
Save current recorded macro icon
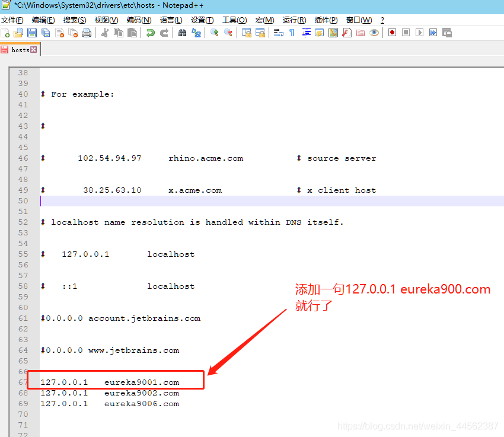pyautogui.click(x=447, y=33)
